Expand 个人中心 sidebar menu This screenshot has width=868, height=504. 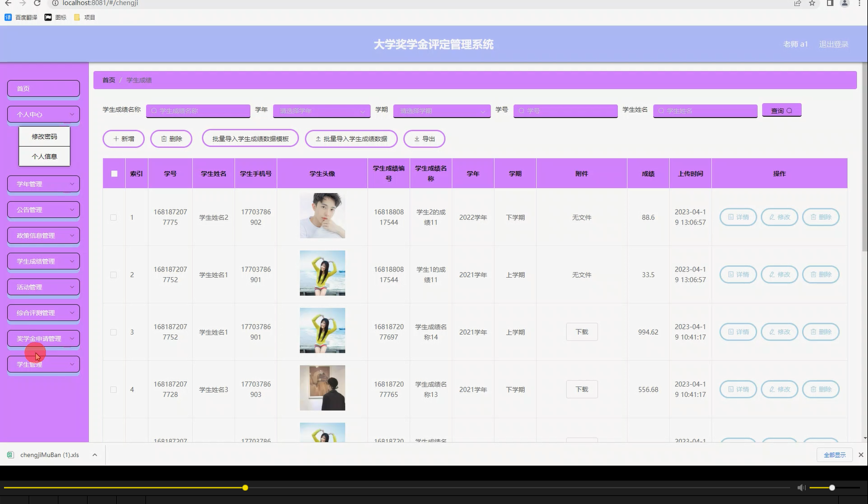pyautogui.click(x=44, y=114)
